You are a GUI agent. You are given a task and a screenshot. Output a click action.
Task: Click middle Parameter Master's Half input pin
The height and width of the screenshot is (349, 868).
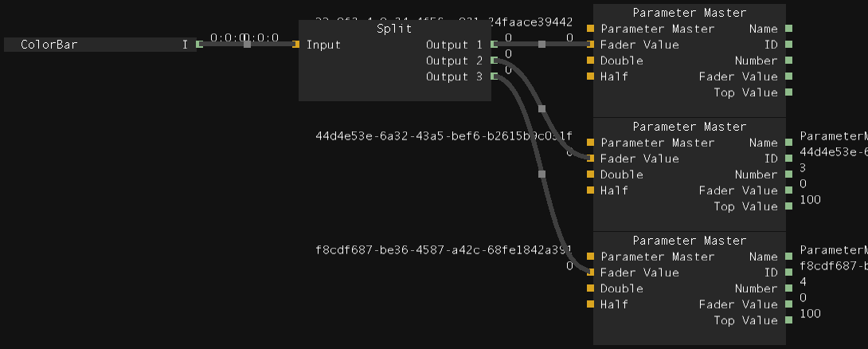click(590, 190)
